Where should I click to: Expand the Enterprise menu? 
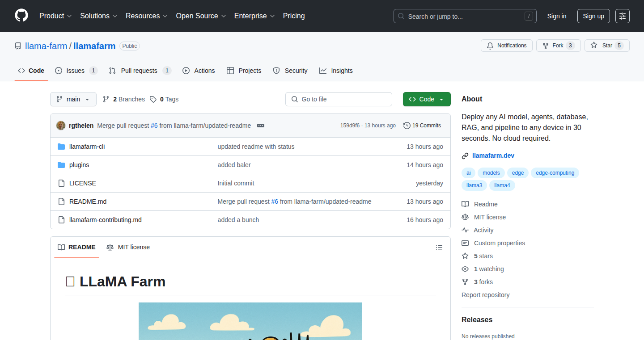pyautogui.click(x=255, y=16)
